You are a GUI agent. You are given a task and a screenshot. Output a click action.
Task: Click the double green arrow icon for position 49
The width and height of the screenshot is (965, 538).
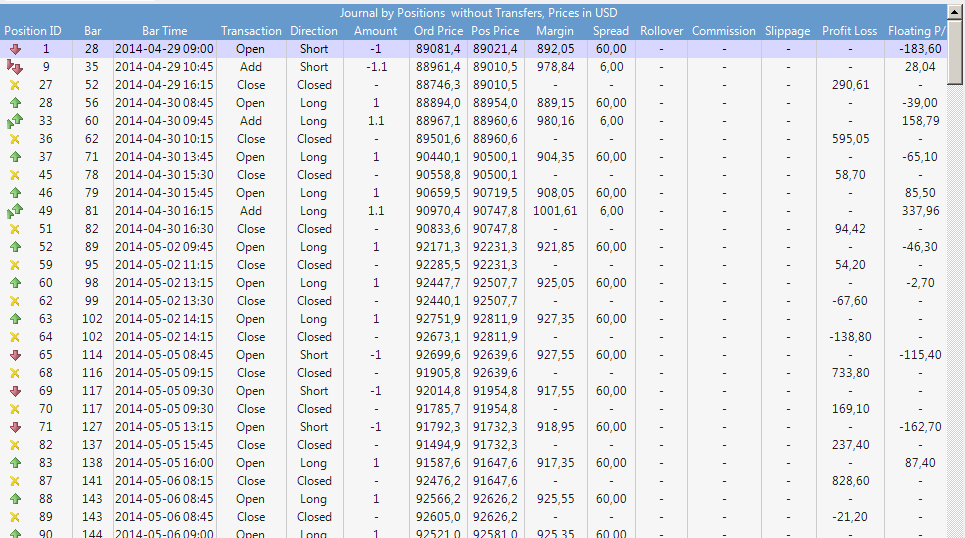pos(15,211)
